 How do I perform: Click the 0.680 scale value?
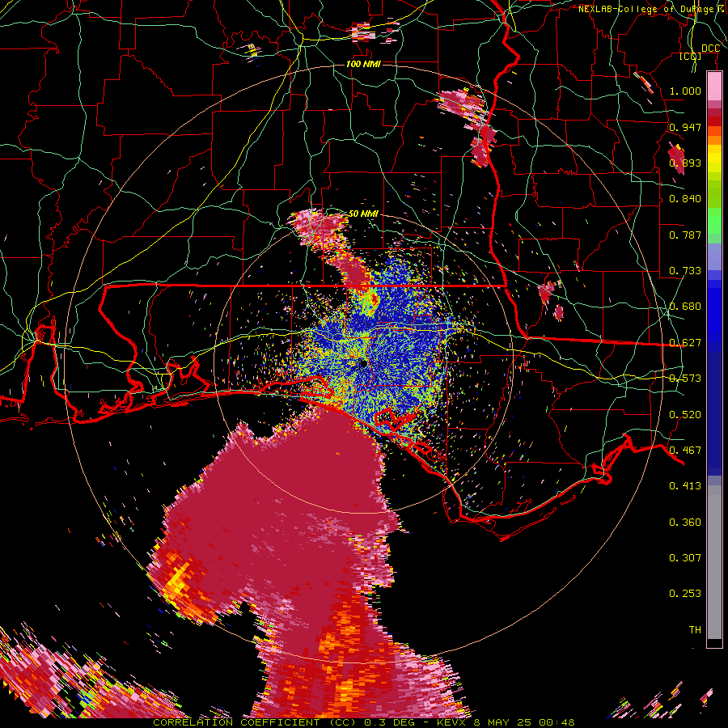coord(685,306)
